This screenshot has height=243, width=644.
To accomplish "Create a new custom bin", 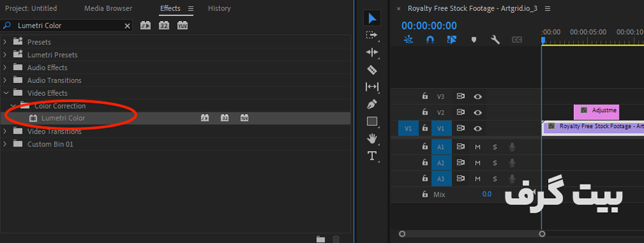I will pyautogui.click(x=320, y=239).
